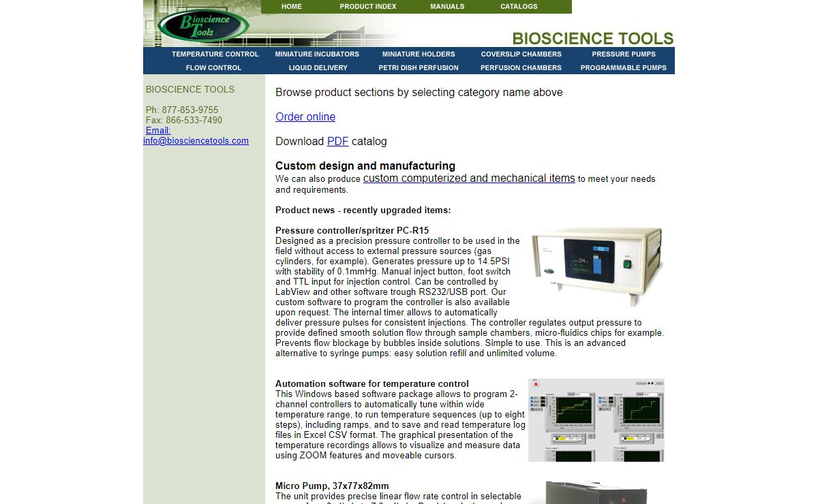818x504 pixels.
Task: Select the TEMPERATURE CONTROL category
Action: click(x=215, y=54)
